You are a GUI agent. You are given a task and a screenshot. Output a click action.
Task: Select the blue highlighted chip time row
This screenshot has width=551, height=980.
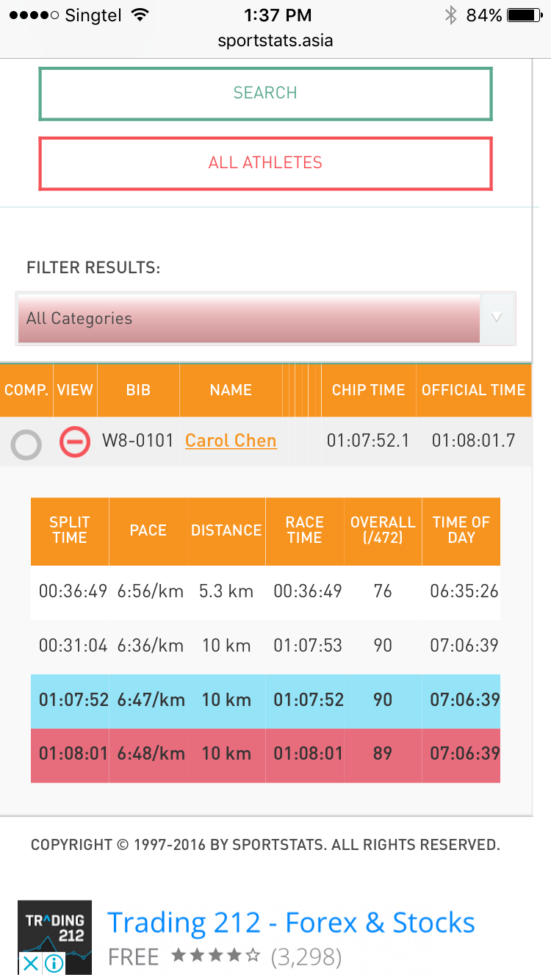tap(265, 700)
